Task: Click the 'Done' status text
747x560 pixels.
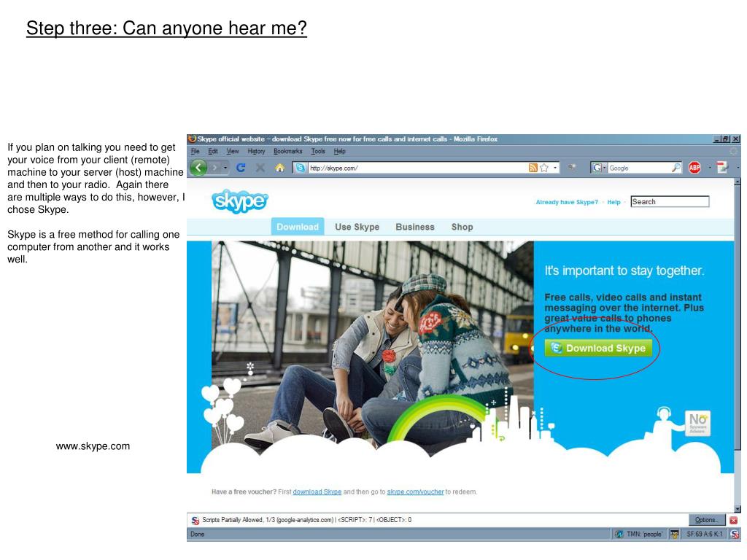Action: (197, 534)
